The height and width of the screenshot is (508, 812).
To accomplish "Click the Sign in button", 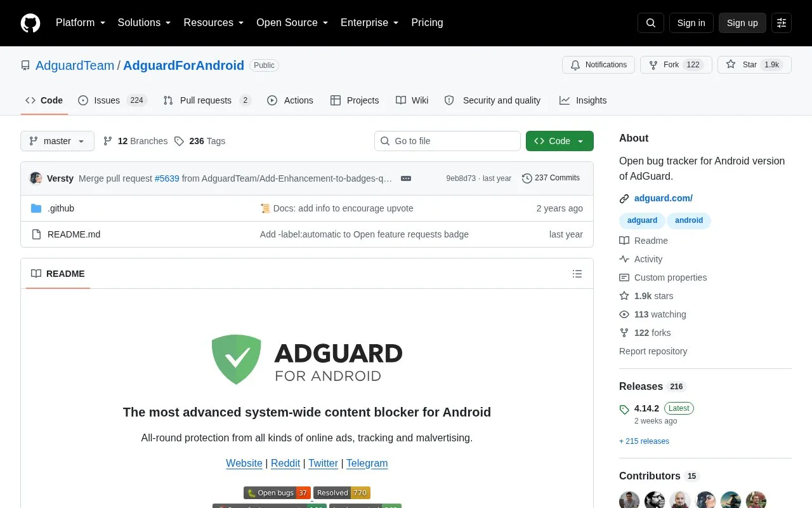I will click(x=691, y=23).
